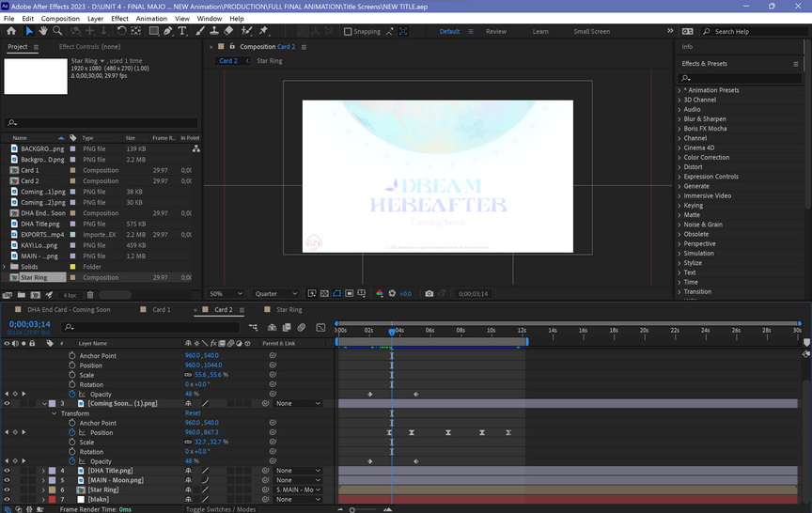
Task: Switch to Star Ring timeline tab
Action: tap(289, 309)
